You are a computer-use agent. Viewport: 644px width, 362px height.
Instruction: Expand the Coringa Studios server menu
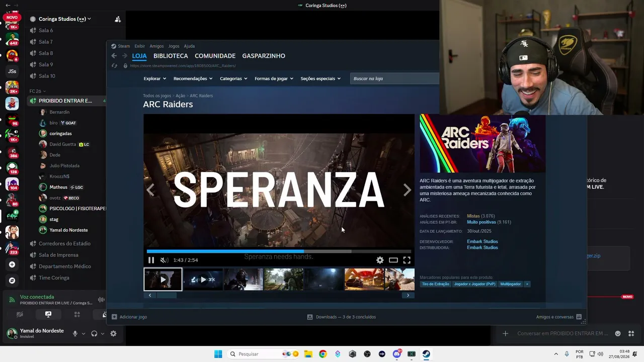pos(65,19)
